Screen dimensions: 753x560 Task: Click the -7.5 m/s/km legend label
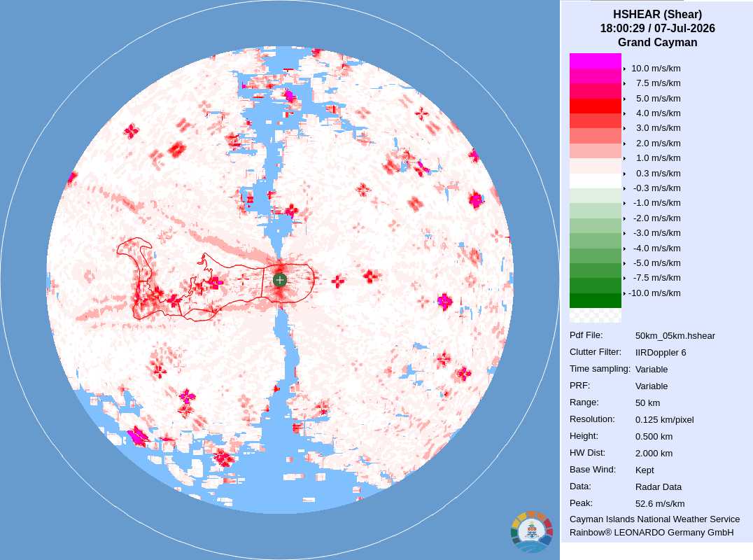pos(657,278)
